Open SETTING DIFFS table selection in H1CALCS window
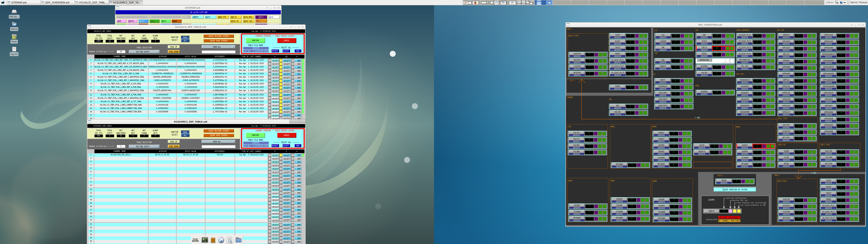This screenshot has width=868, height=244. pos(144,52)
